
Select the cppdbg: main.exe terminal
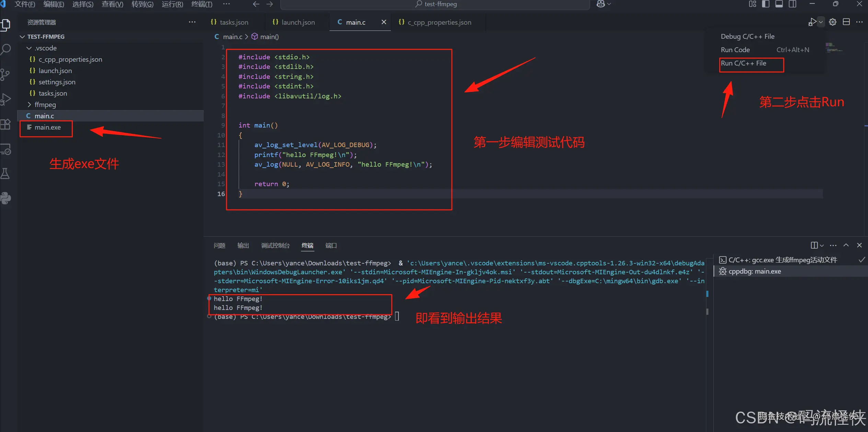click(x=754, y=271)
